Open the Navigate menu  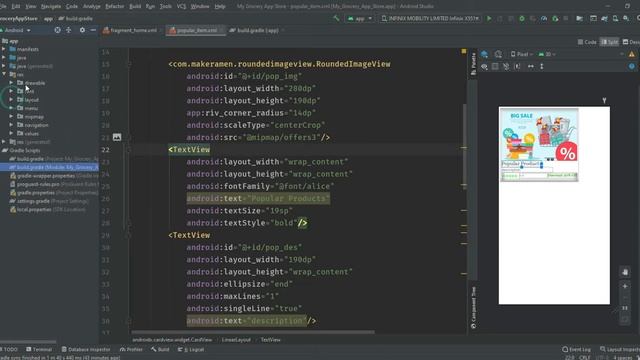51,6
